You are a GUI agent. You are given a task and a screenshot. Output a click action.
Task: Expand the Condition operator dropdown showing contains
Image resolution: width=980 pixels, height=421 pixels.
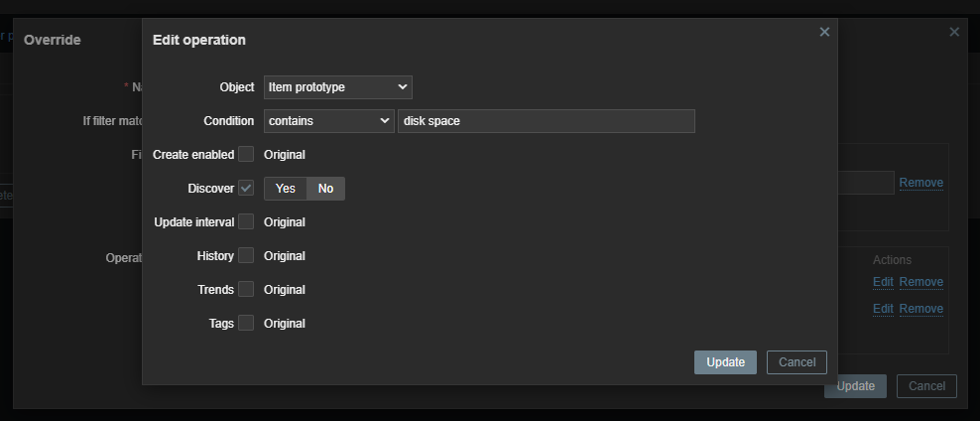pos(329,121)
